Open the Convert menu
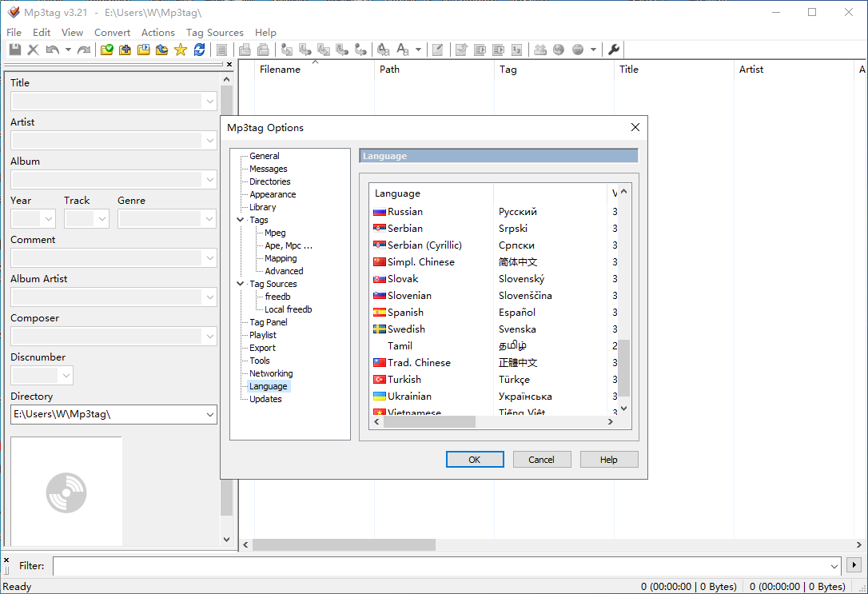The height and width of the screenshot is (594, 868). coord(113,33)
